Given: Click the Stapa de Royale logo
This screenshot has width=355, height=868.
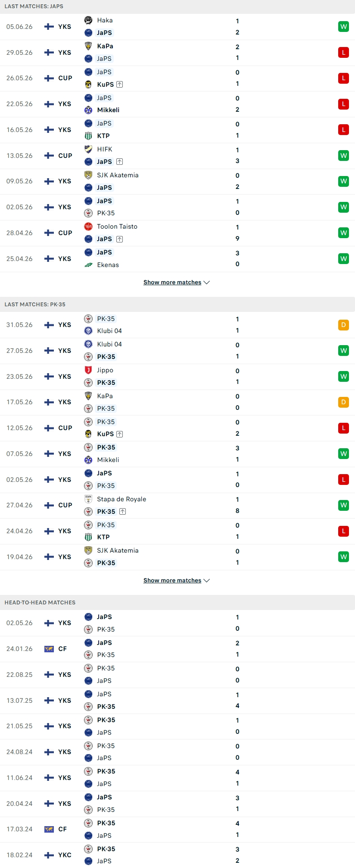Looking at the screenshot, I should point(88,499).
